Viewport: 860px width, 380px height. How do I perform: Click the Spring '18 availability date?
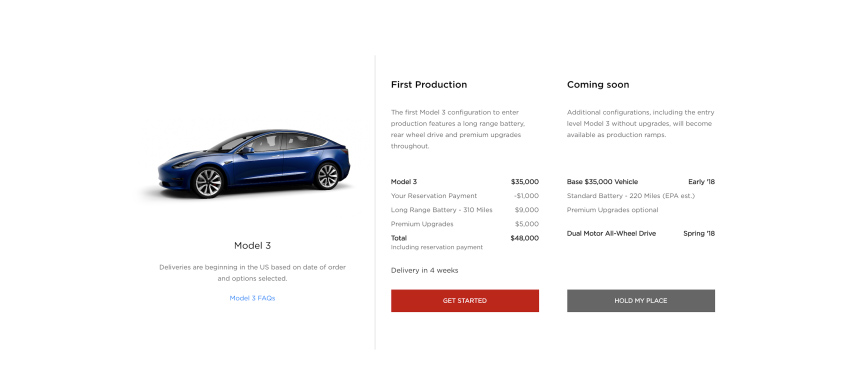point(699,234)
